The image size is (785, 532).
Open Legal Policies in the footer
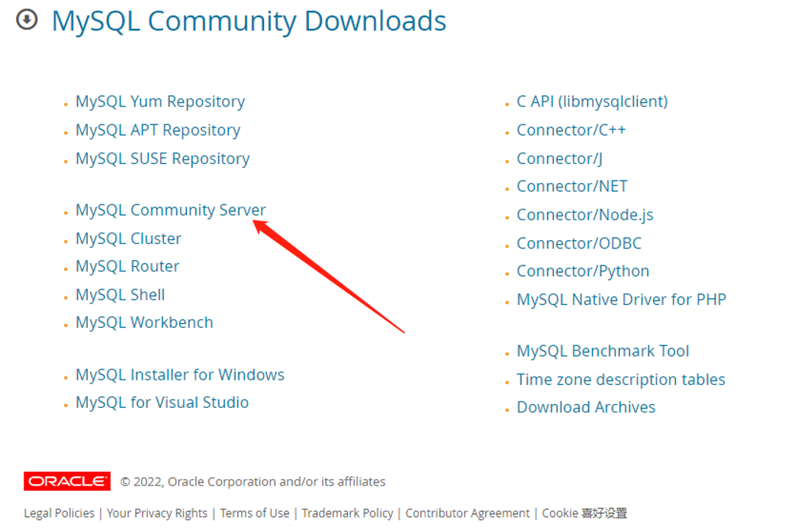point(59,513)
